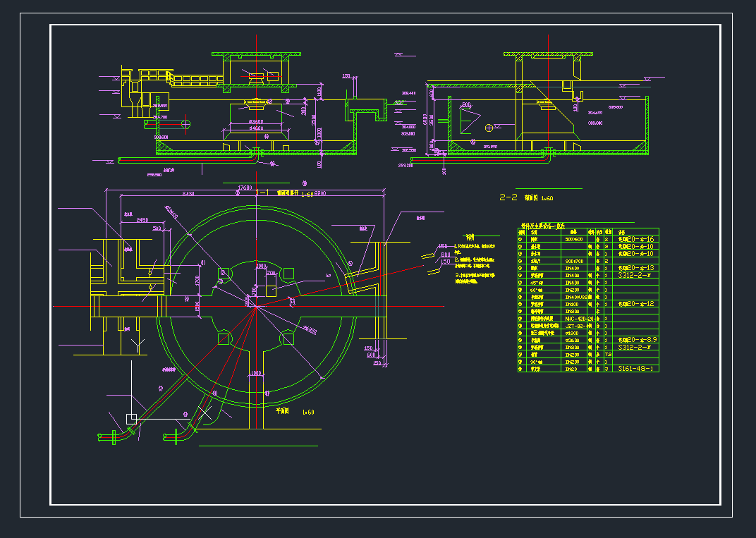Image resolution: width=756 pixels, height=538 pixels.
Task: Click the 20-水-13 table entry
Action: click(x=636, y=268)
